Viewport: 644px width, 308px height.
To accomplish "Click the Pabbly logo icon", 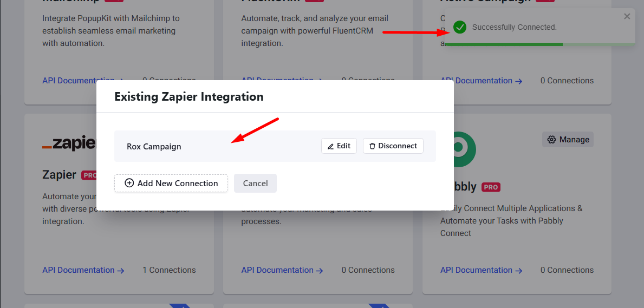I will [465, 149].
